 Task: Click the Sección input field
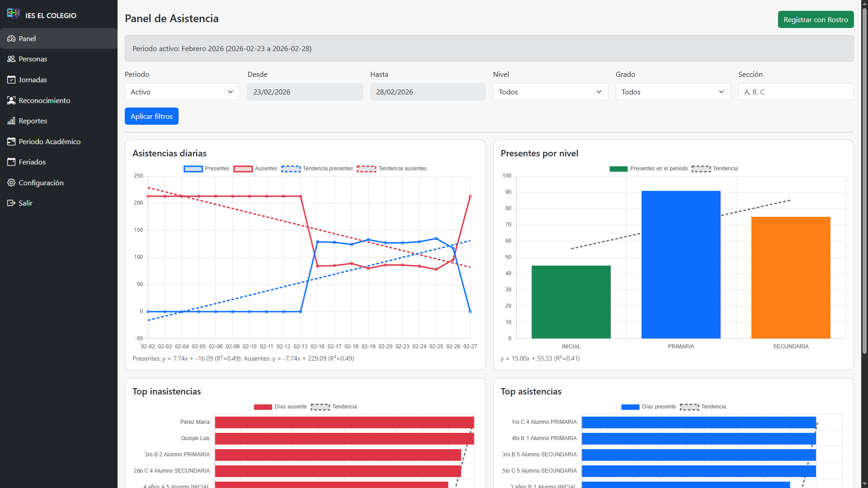click(795, 92)
